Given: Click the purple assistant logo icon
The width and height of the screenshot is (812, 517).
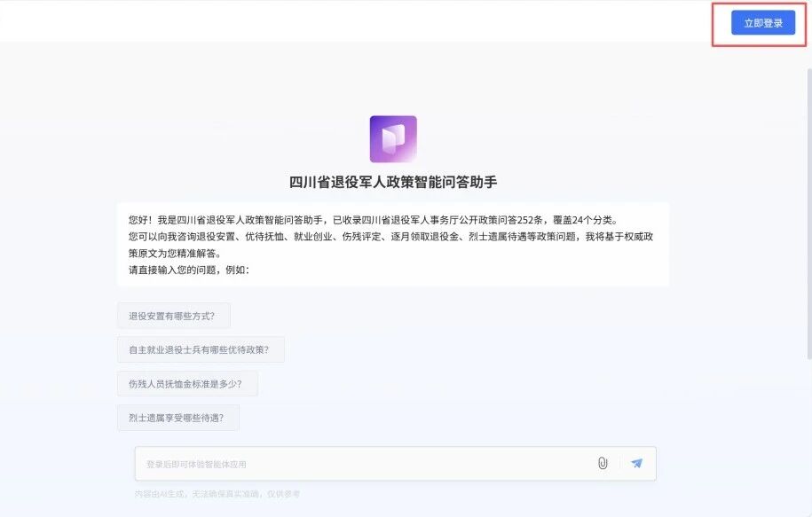Looking at the screenshot, I should click(393, 139).
